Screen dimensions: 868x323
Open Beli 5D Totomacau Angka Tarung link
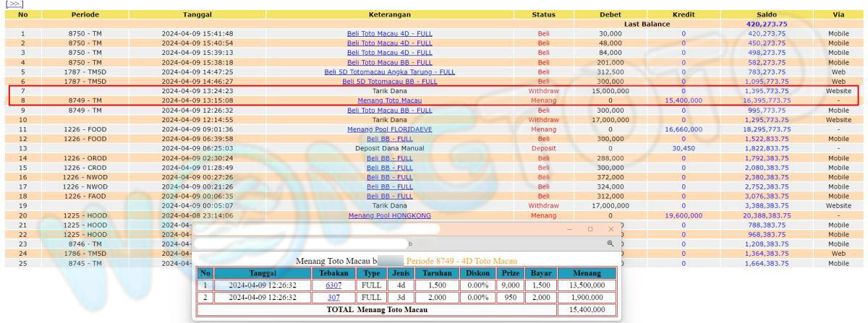pos(389,72)
